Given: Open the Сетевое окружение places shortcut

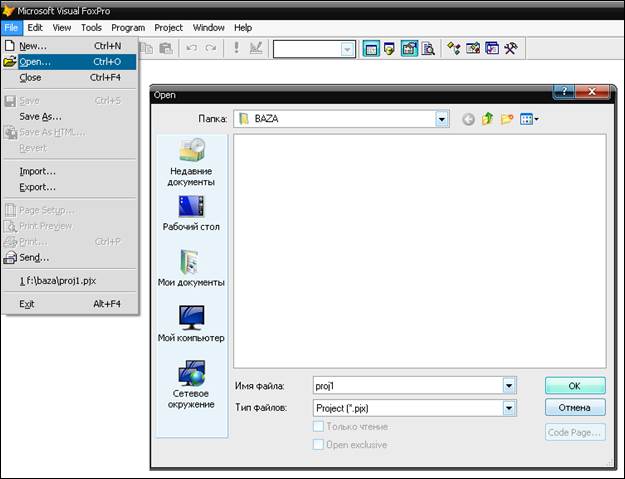Looking at the screenshot, I should click(x=191, y=384).
